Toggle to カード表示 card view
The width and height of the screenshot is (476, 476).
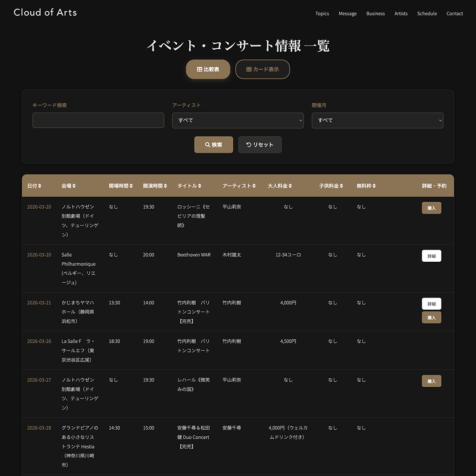click(x=263, y=69)
